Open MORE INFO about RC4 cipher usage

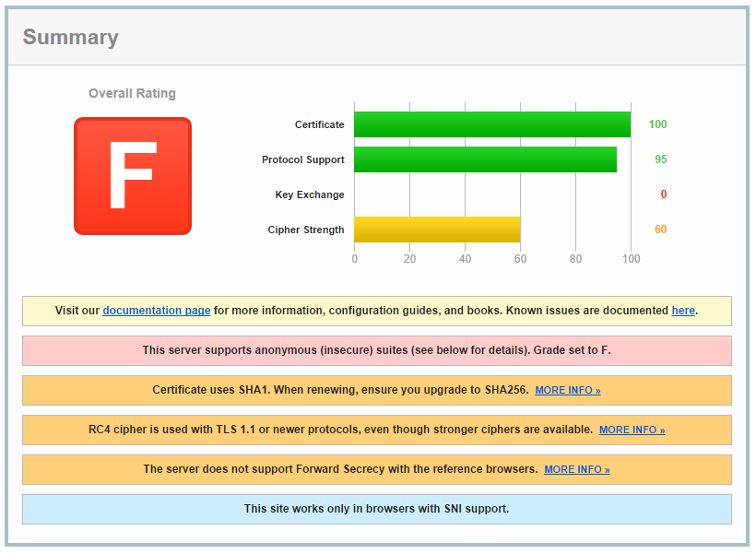click(x=631, y=430)
